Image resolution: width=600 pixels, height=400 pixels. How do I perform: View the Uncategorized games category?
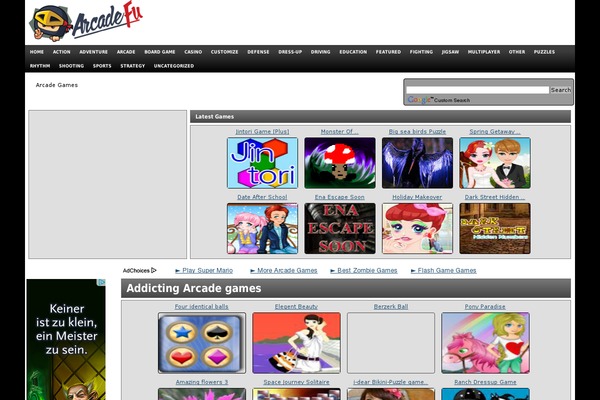click(x=174, y=66)
